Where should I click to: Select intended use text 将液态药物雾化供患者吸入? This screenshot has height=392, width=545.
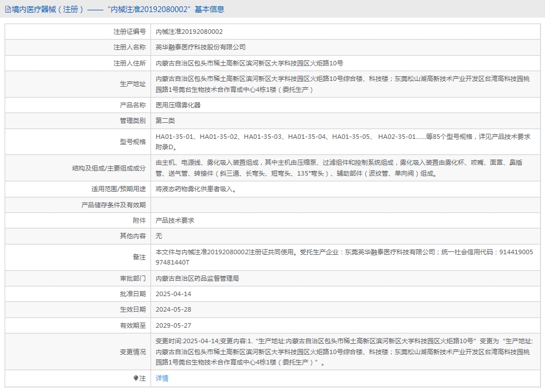click(x=195, y=189)
